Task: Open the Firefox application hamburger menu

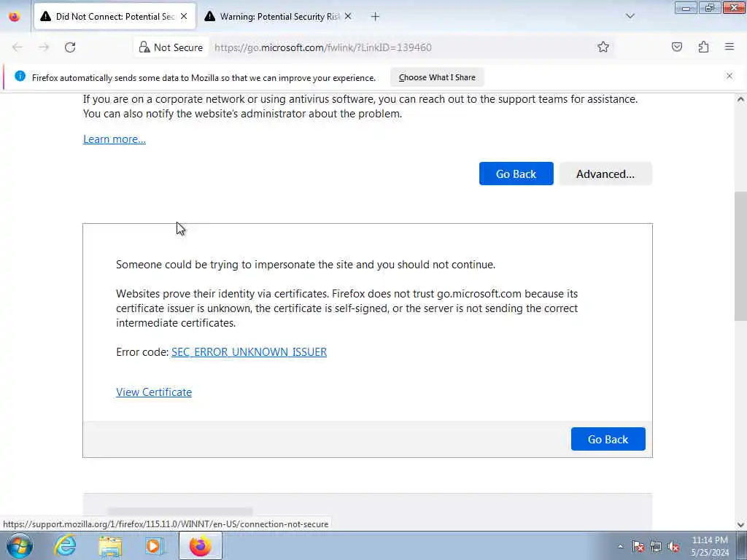Action: (x=729, y=47)
